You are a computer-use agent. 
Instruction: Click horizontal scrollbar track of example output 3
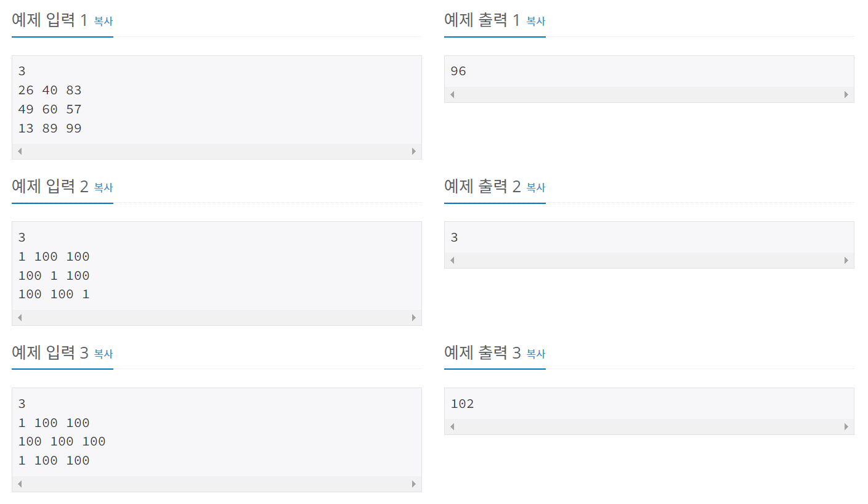[x=649, y=427]
